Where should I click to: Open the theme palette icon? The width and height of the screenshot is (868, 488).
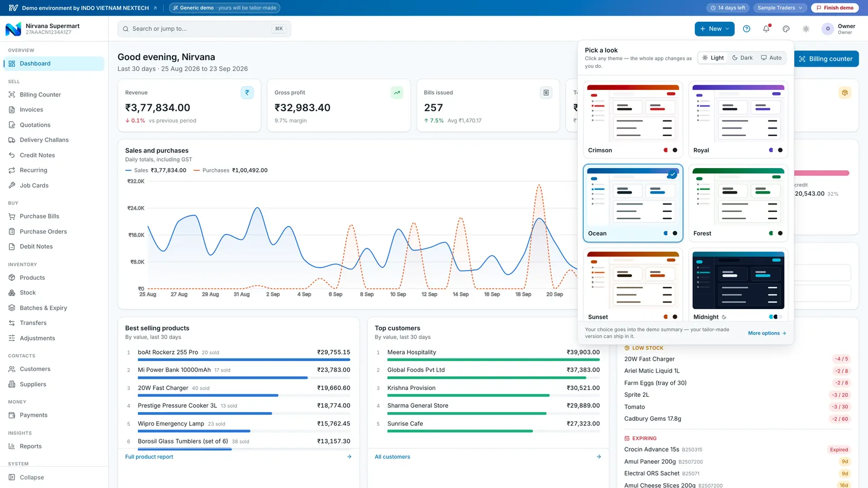[x=786, y=29]
